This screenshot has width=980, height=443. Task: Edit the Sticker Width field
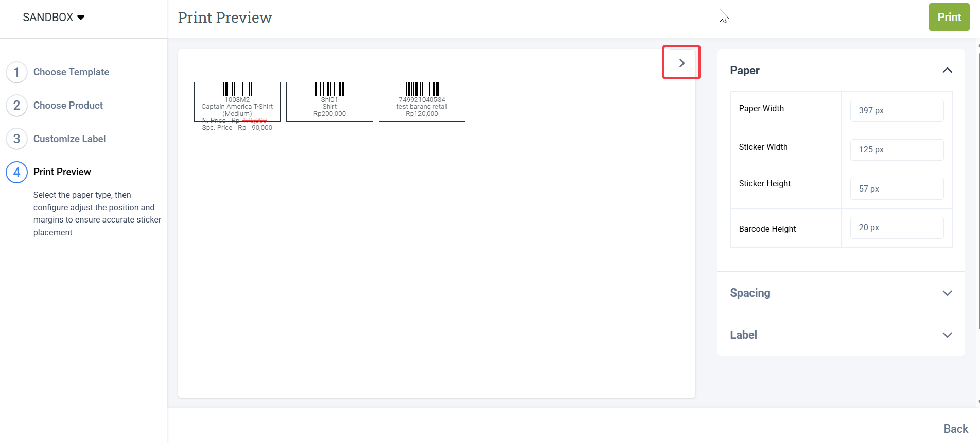896,150
